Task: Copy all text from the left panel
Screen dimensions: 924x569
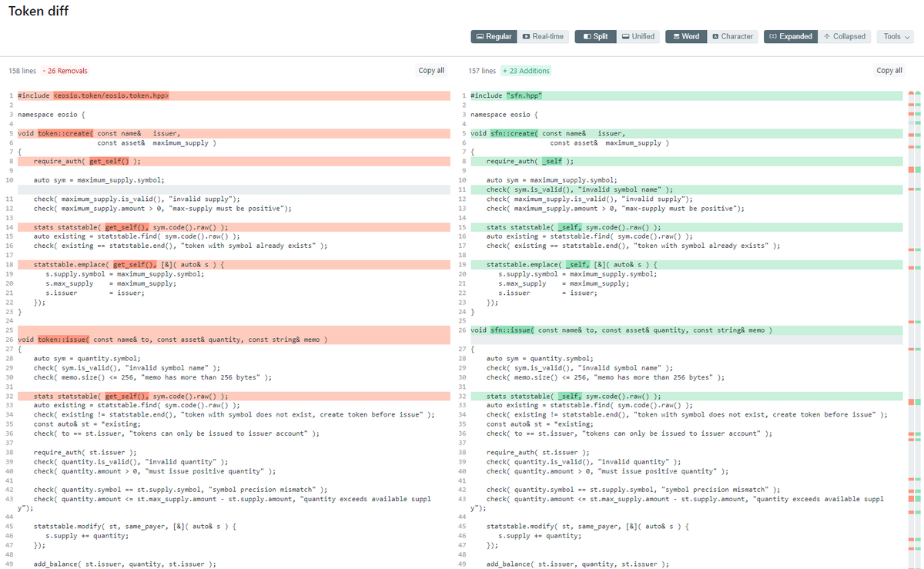Action: (x=431, y=70)
